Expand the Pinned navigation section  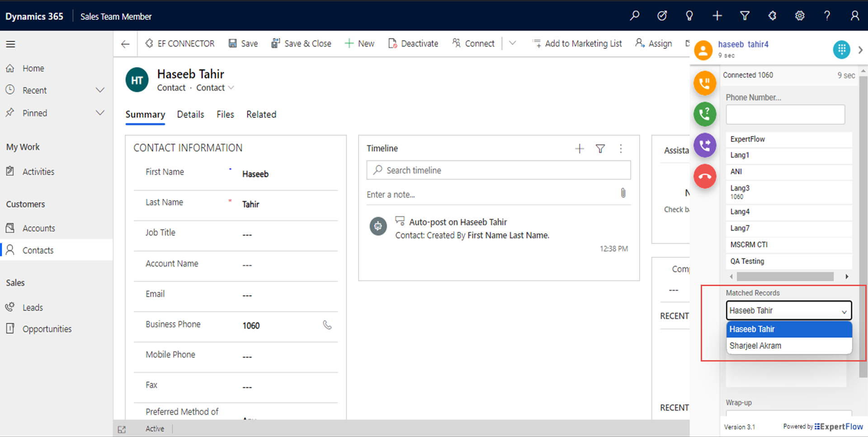coord(100,113)
